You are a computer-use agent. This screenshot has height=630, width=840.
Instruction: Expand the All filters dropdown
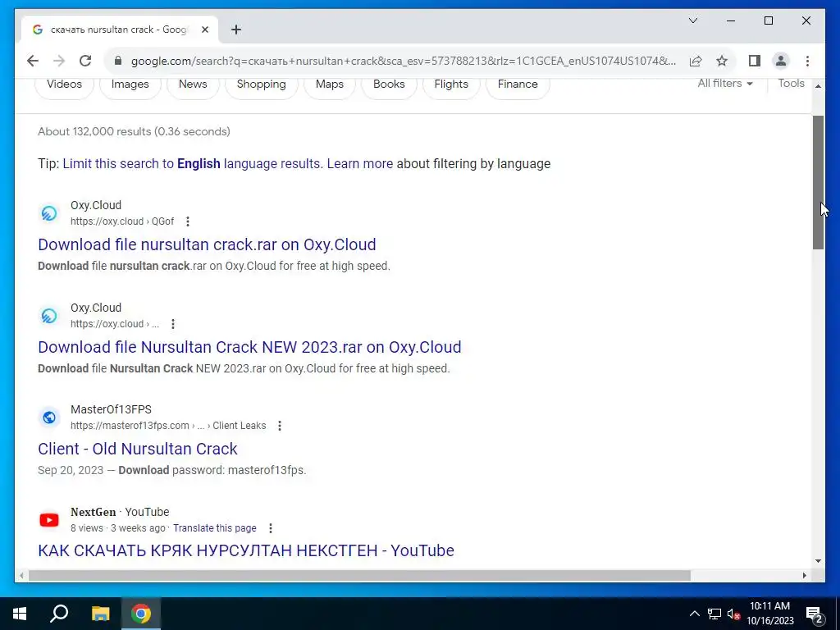point(725,84)
